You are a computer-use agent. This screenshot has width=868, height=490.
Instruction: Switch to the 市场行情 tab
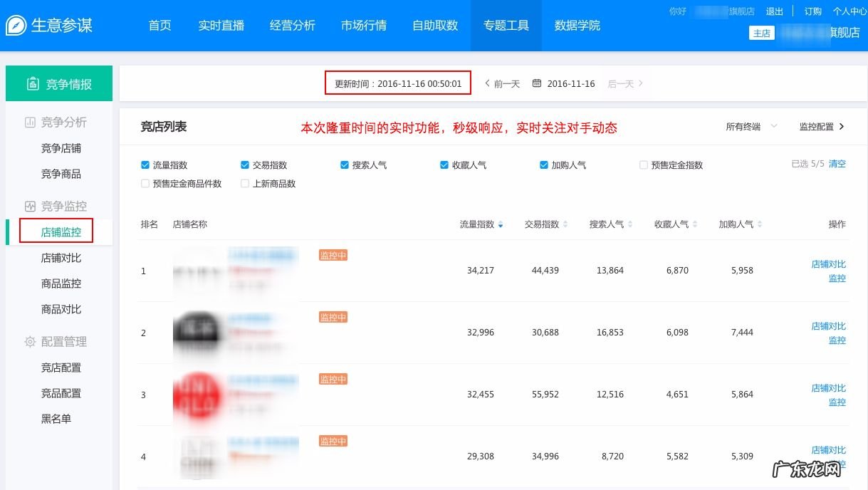[363, 25]
